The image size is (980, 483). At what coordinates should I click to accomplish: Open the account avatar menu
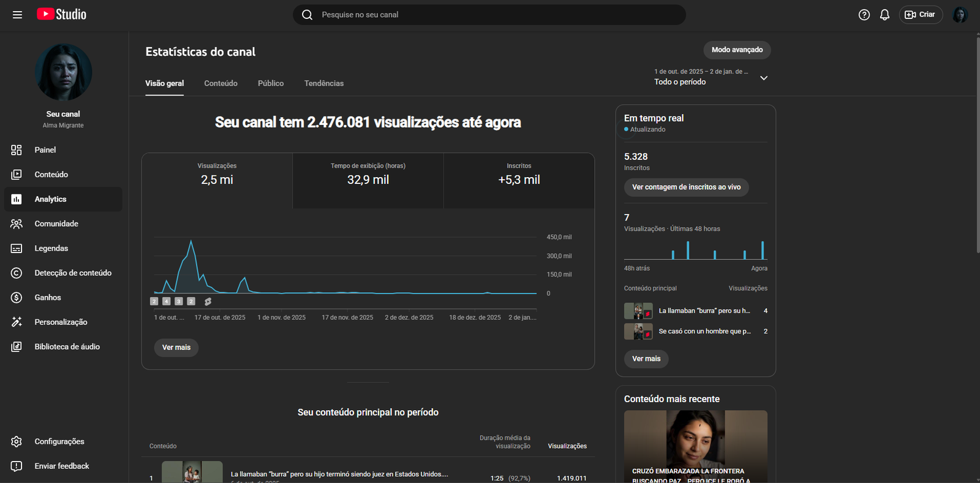point(960,15)
